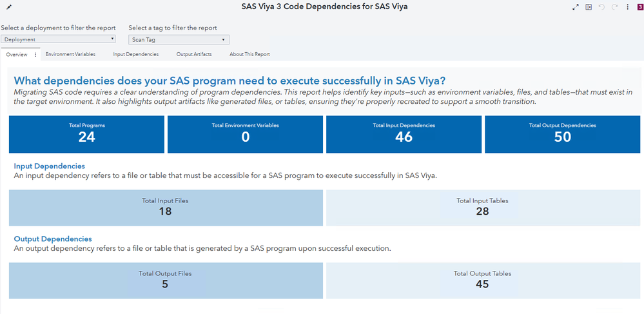The image size is (644, 314).
Task: Click the redo arrow icon
Action: click(614, 7)
